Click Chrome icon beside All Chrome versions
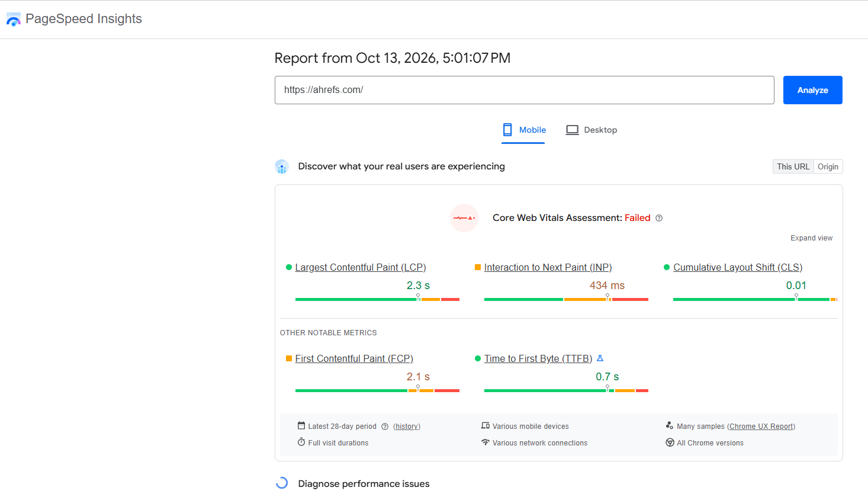The image size is (868, 497). pos(670,443)
